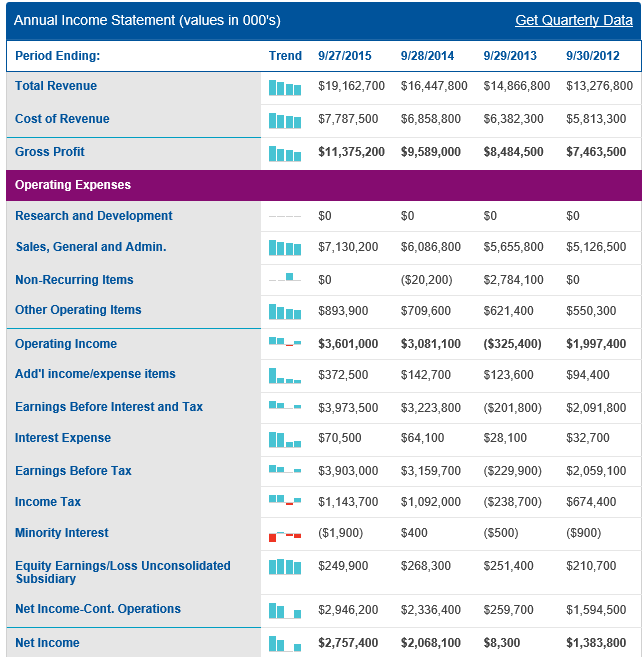
Task: Click the Income Tax trend chart icon
Action: [x=285, y=500]
